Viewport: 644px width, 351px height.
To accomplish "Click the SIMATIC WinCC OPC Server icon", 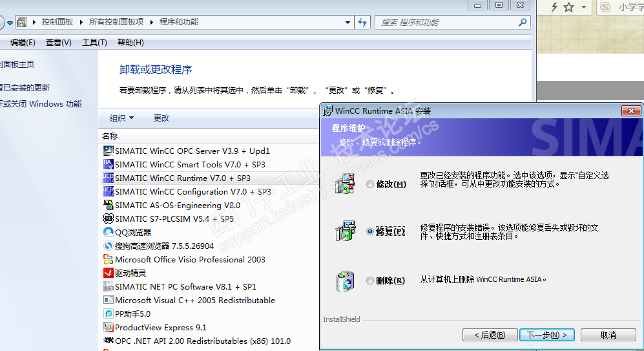I will click(x=108, y=151).
